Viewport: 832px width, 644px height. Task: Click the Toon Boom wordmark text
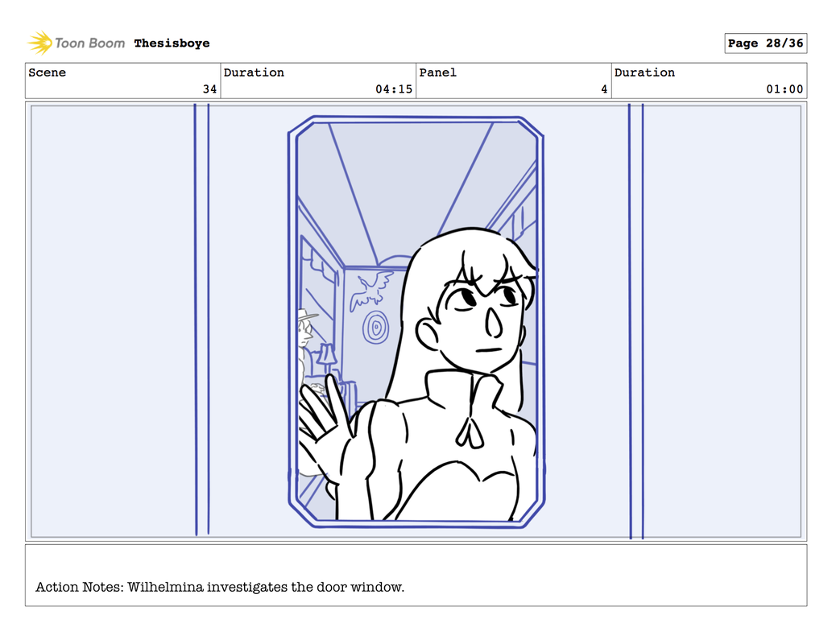pyautogui.click(x=89, y=43)
